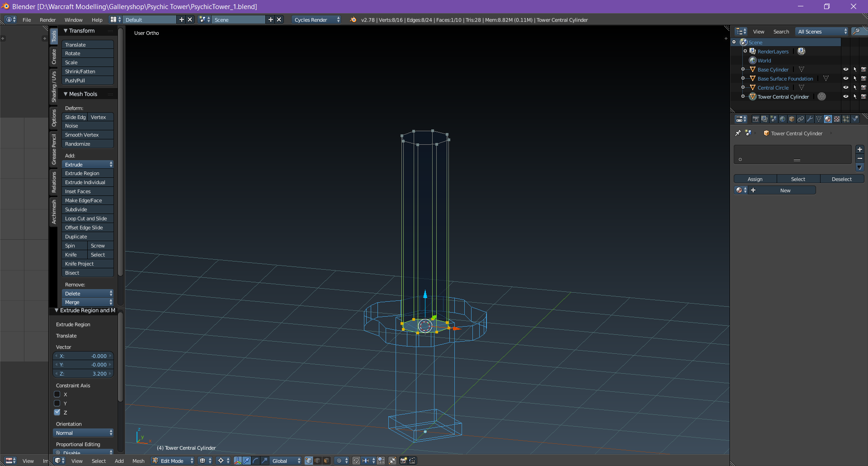868x466 pixels.
Task: Open the Scene properties tab
Action: click(774, 119)
